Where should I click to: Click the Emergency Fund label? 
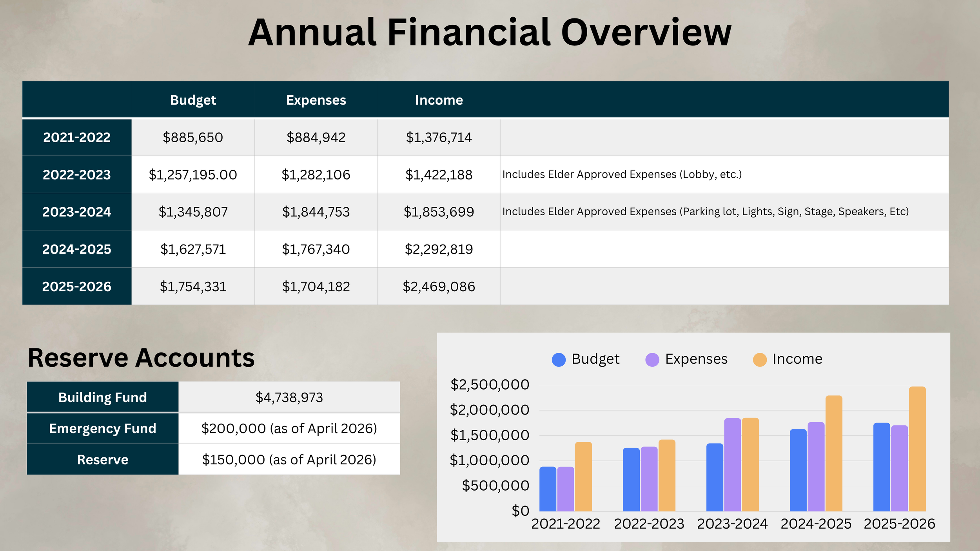click(x=103, y=428)
